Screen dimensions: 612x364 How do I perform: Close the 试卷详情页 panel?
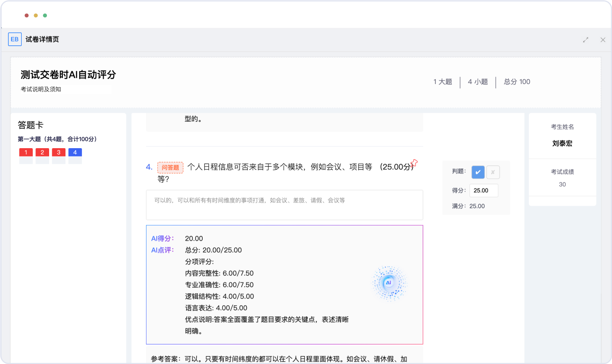(x=602, y=40)
